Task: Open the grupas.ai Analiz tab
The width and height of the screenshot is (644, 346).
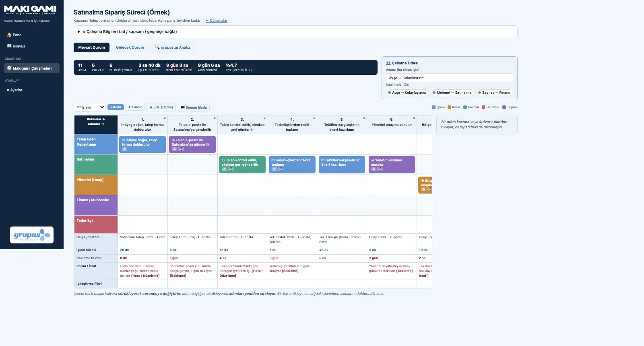Action: [173, 47]
